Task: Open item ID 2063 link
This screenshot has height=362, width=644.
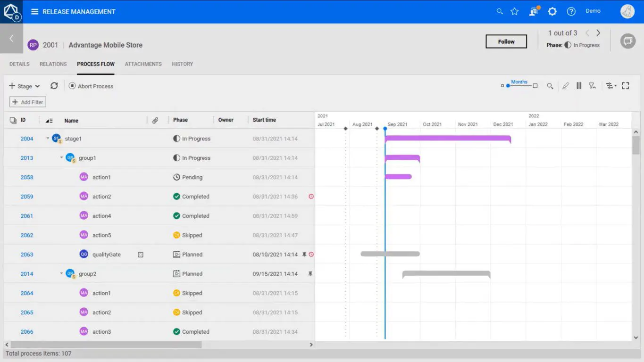Action: (x=27, y=255)
